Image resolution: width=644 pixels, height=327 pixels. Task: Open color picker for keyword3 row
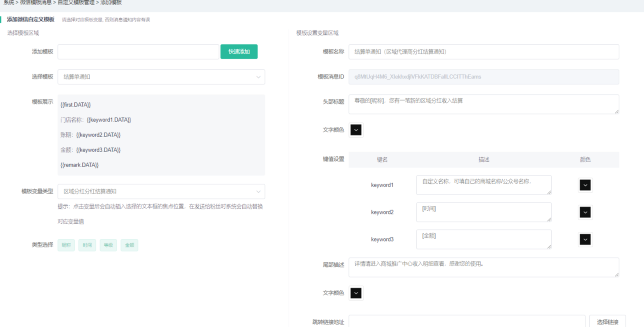pyautogui.click(x=585, y=240)
